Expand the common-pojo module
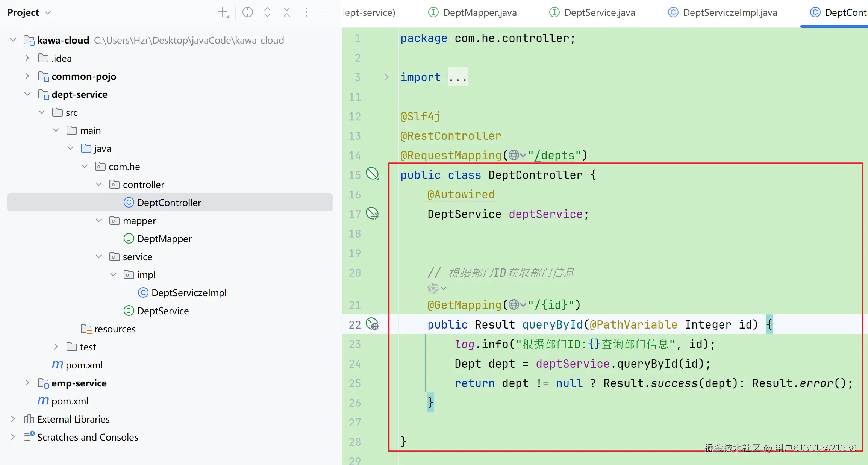Image resolution: width=868 pixels, height=465 pixels. tap(27, 76)
